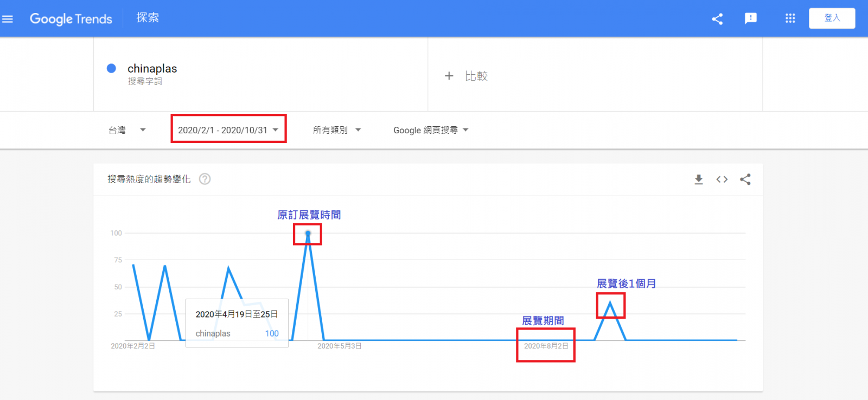The width and height of the screenshot is (868, 400).
Task: Click the 登入 sign-in button
Action: click(x=832, y=18)
